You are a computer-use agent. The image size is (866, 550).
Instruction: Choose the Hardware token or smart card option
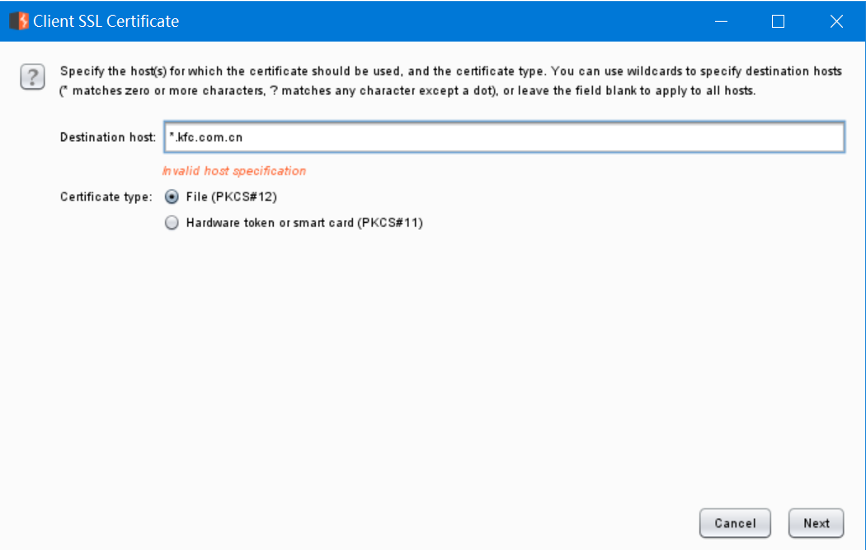(x=172, y=223)
